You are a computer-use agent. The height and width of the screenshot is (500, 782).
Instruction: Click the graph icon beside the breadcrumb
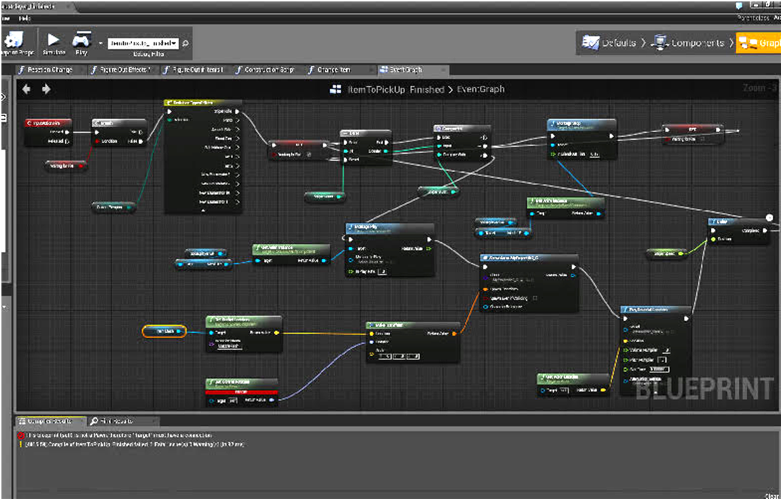[x=336, y=89]
